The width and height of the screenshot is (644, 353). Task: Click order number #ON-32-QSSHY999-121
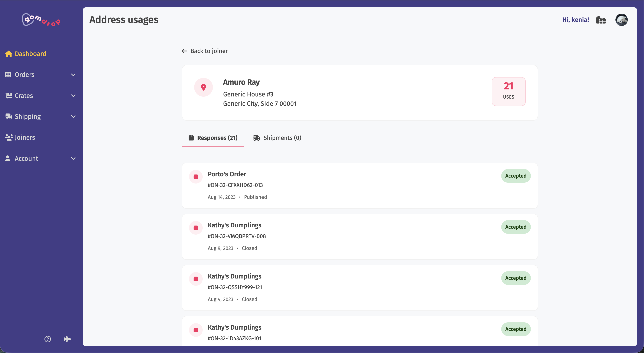tap(235, 287)
